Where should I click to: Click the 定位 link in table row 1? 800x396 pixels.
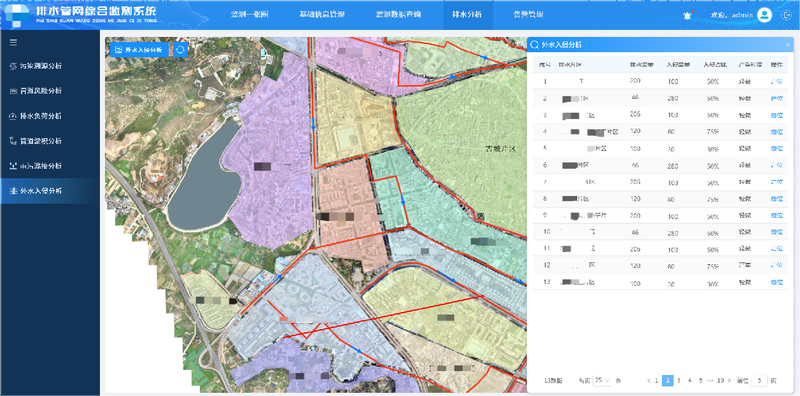coord(777,81)
